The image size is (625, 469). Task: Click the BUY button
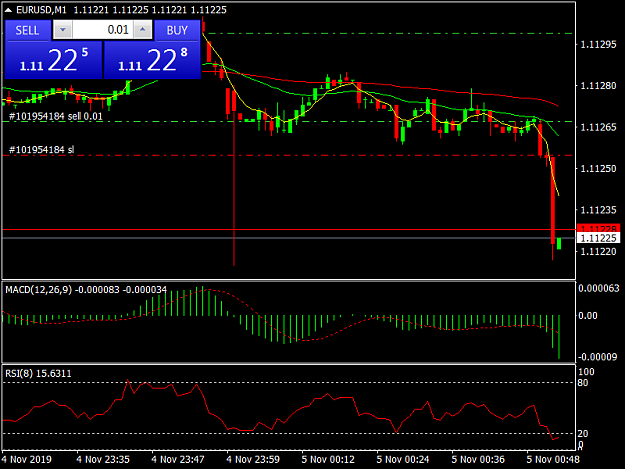(x=177, y=30)
